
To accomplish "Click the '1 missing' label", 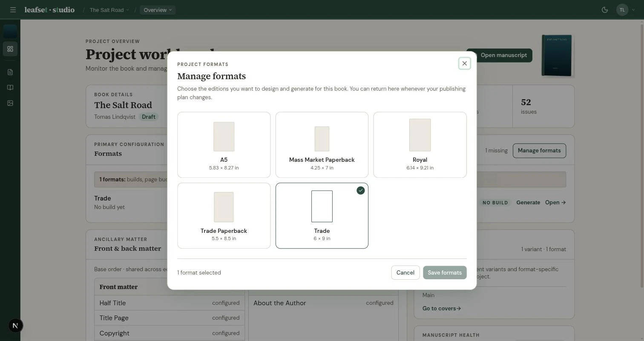I will click(496, 151).
